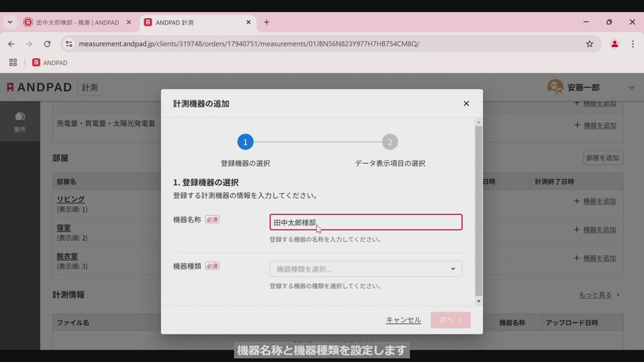Click the browser reload icon
The height and width of the screenshot is (362, 644).
tap(47, 44)
